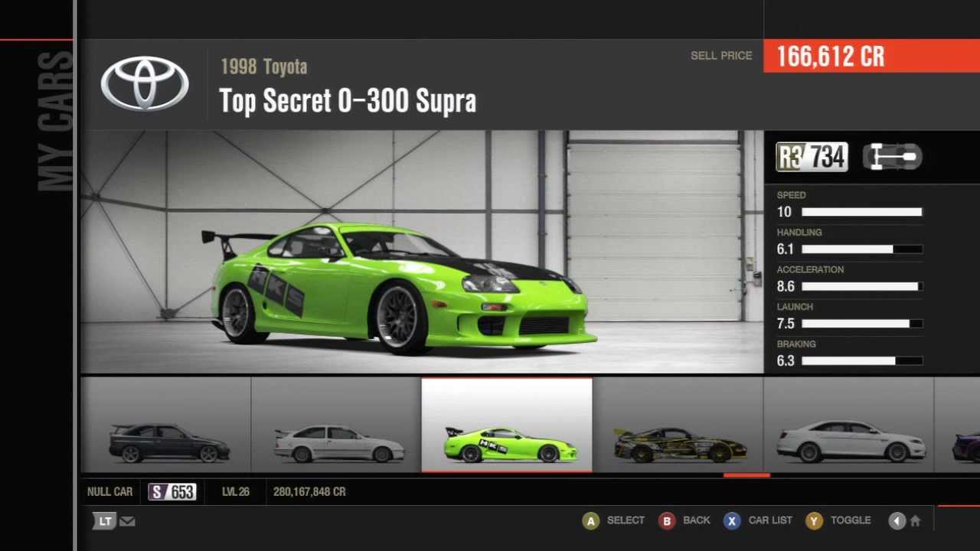Click the speed value "10"
This screenshot has width=980, height=551.
[784, 212]
